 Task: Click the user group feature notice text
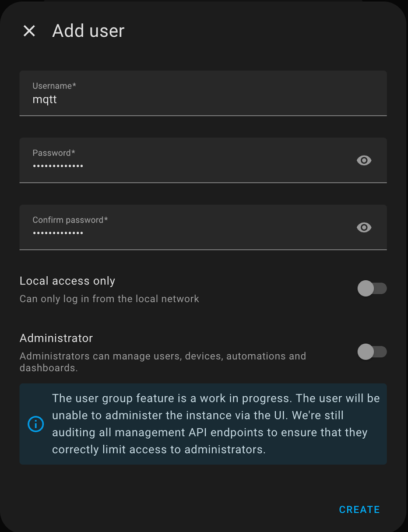pyautogui.click(x=216, y=424)
